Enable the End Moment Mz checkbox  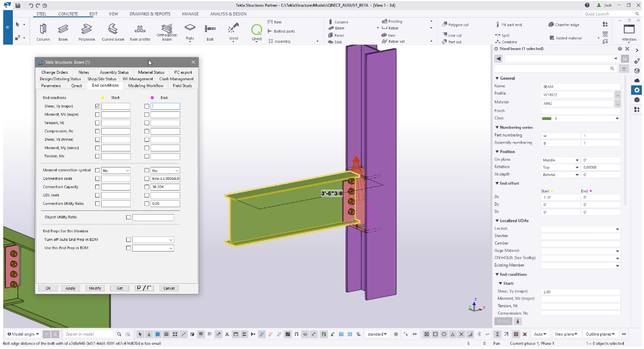[147, 114]
